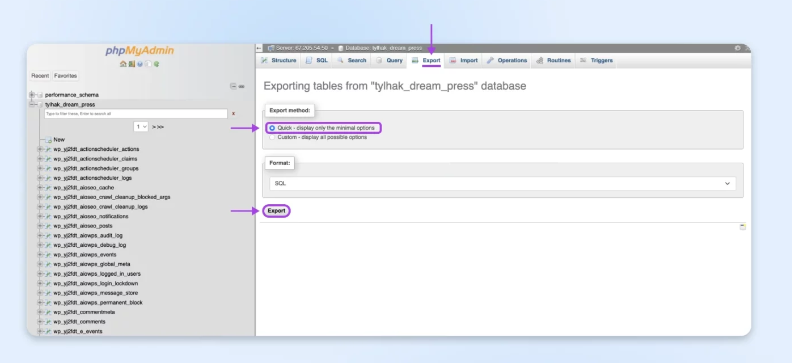Open wp_yj2fdt_aioseo_crawl_cleanup_logs table
Image resolution: width=792 pixels, height=363 pixels.
[x=101, y=207]
